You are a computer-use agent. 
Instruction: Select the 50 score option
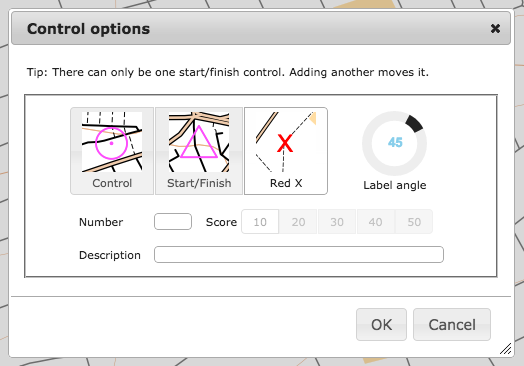point(414,222)
